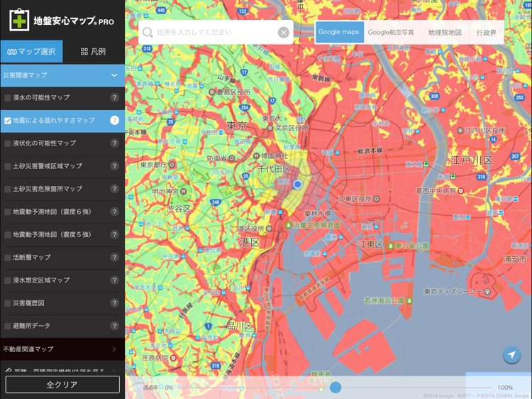The width and height of the screenshot is (532, 399).
Task: Click the 豊島区役所 marker on map
Action: click(211, 92)
